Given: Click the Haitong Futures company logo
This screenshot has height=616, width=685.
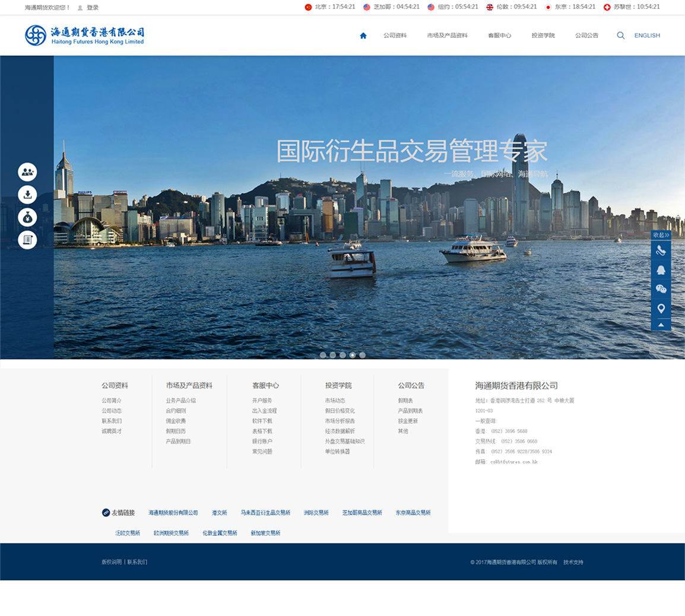Looking at the screenshot, I should pos(84,36).
